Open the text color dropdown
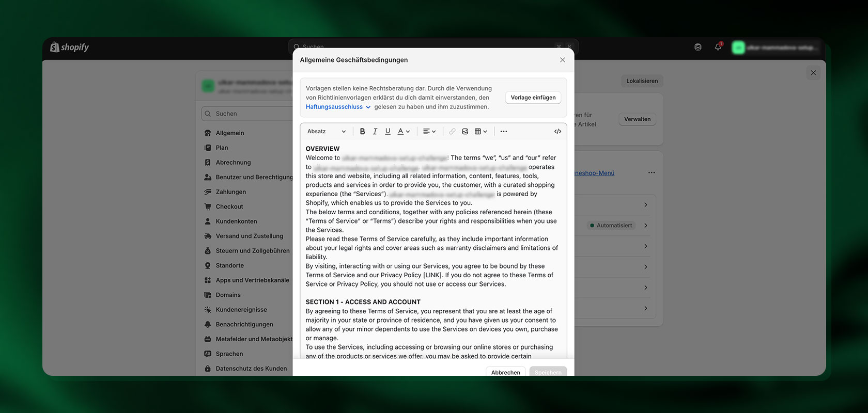Viewport: 868px width, 413px height. click(403, 132)
